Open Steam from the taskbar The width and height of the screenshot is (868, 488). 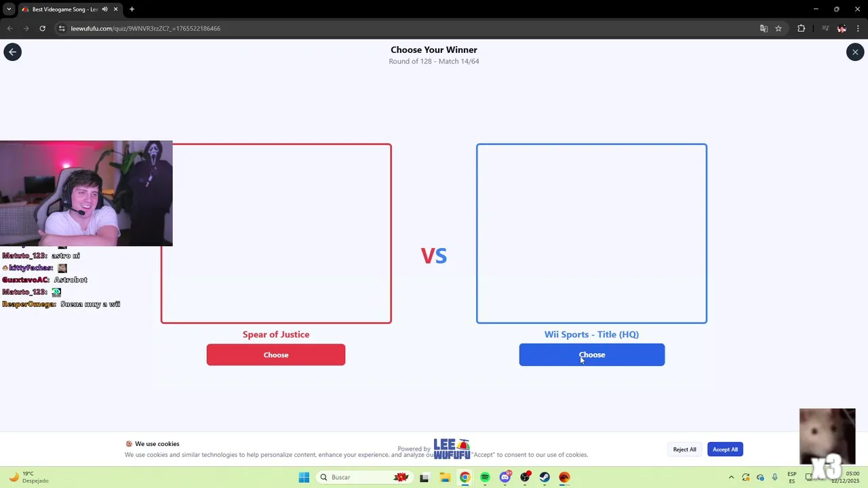(x=545, y=477)
